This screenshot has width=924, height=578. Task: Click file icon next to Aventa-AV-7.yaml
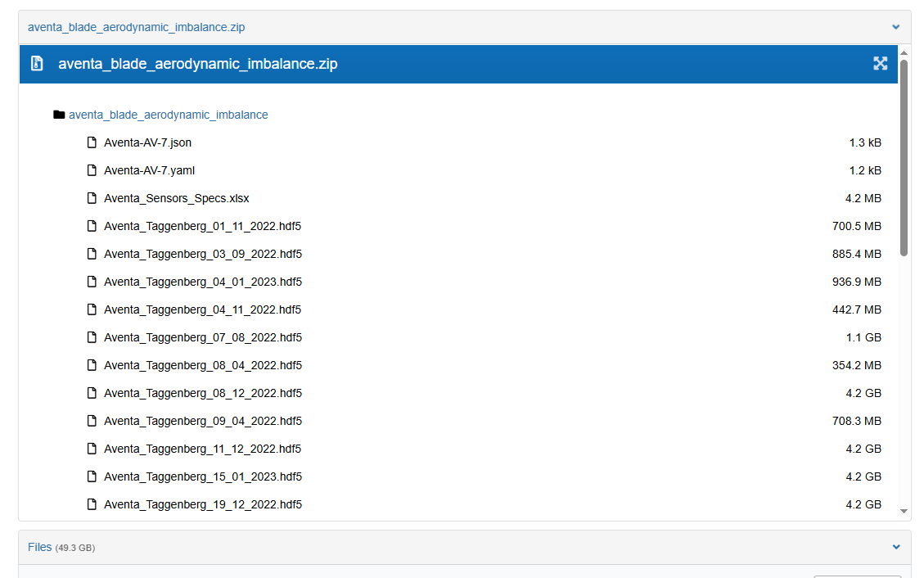coord(92,170)
